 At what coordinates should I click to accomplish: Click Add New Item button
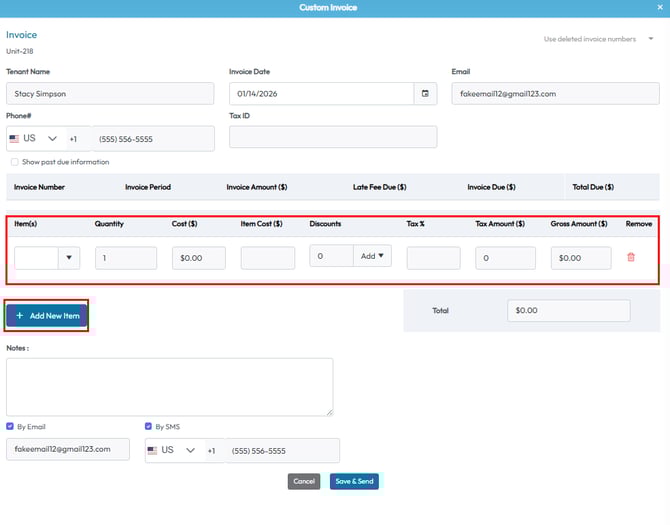tap(47, 315)
